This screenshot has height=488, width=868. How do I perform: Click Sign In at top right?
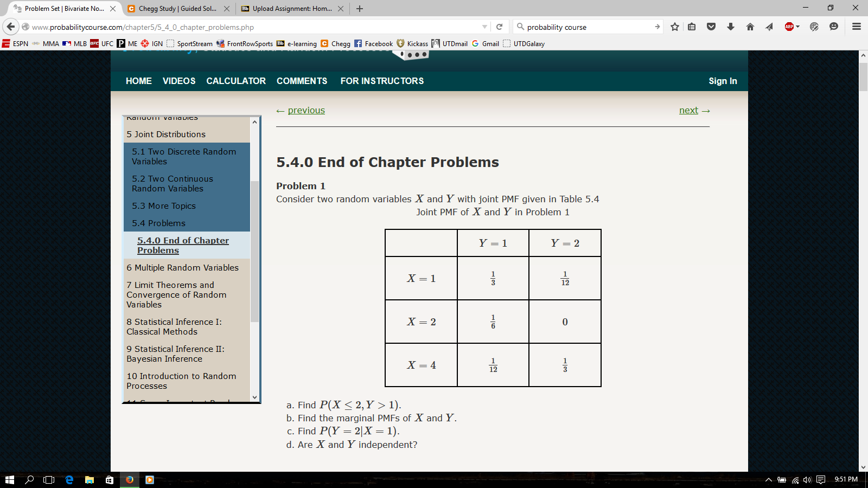click(723, 81)
